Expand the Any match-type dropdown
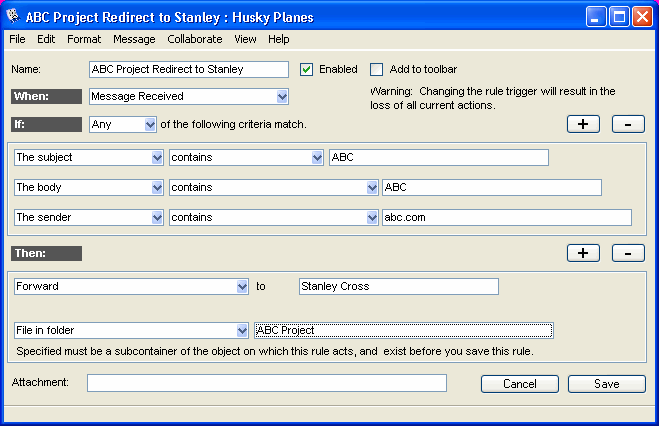This screenshot has height=426, width=659. [x=150, y=125]
